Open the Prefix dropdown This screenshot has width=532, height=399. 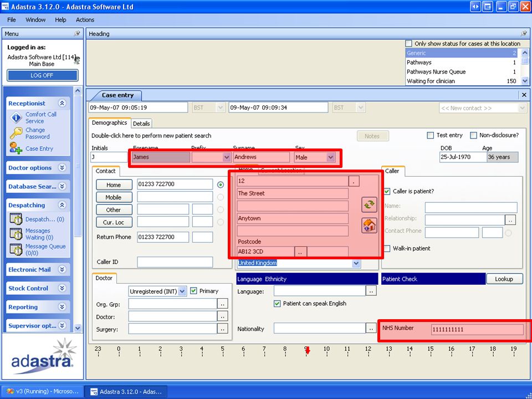pos(227,157)
